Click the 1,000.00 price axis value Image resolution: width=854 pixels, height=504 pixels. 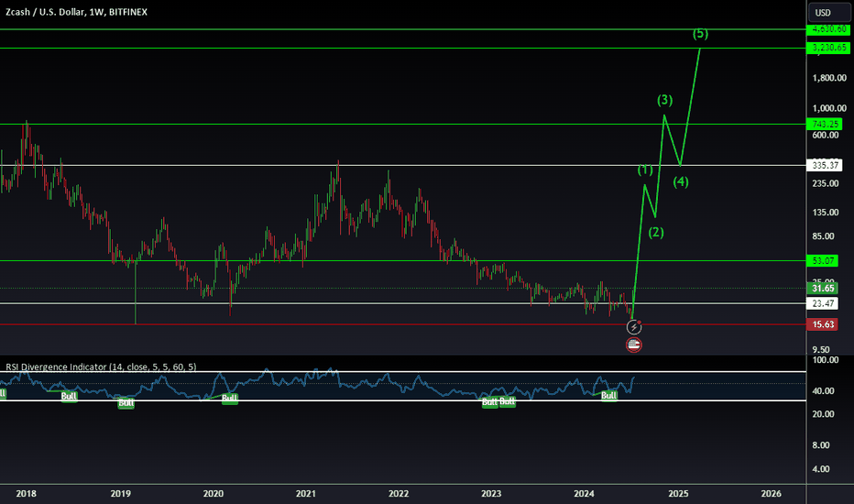pos(829,108)
